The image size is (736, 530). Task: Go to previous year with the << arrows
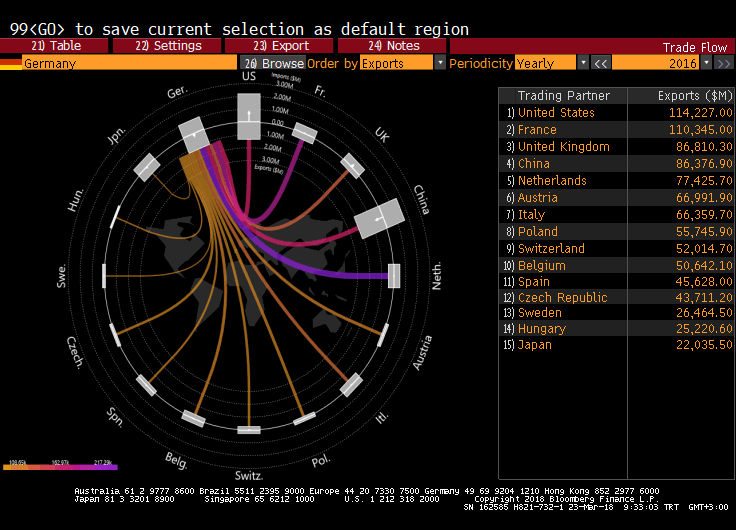coord(600,63)
